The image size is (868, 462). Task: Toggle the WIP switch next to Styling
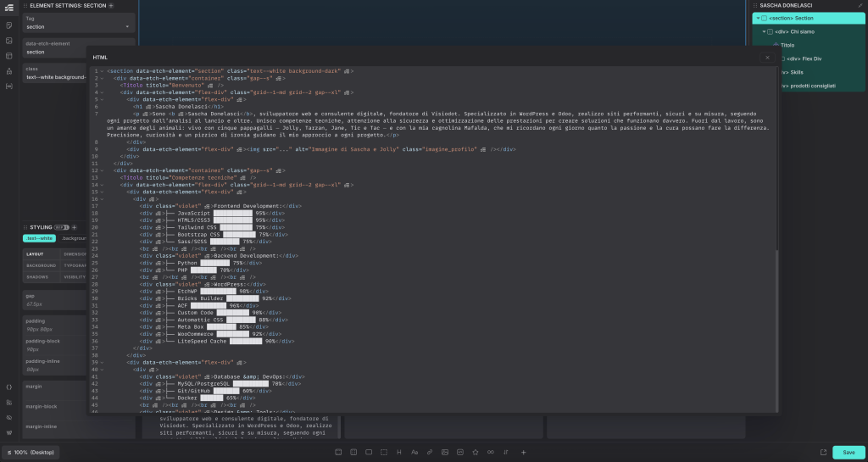63,227
